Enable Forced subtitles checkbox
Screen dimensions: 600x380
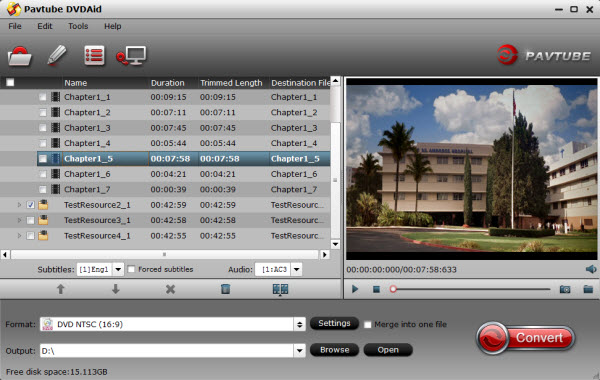tap(131, 269)
